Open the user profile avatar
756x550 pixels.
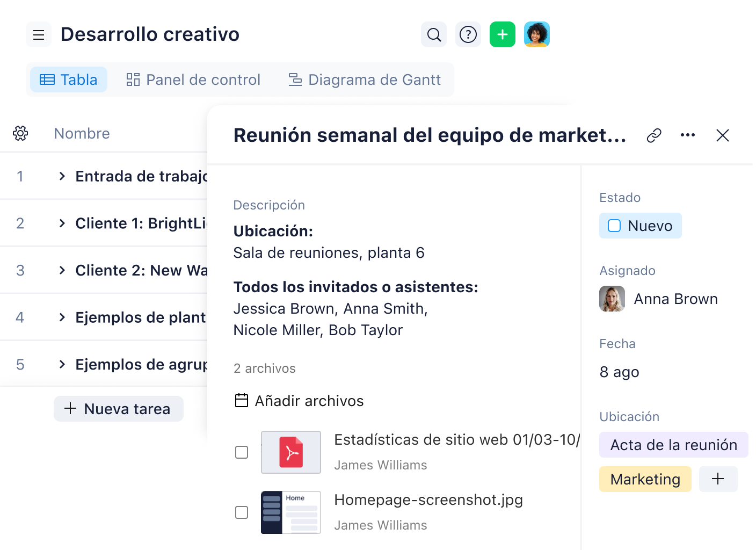pos(537,35)
